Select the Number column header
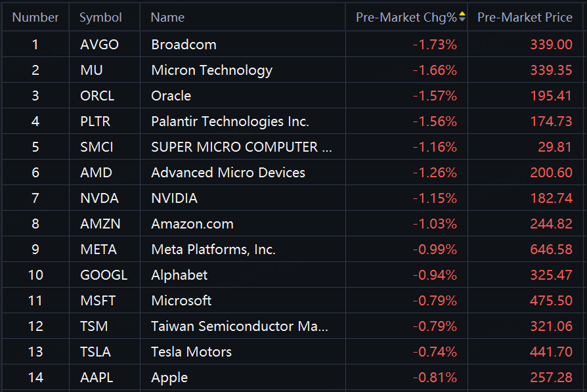587x392 pixels. pyautogui.click(x=35, y=17)
